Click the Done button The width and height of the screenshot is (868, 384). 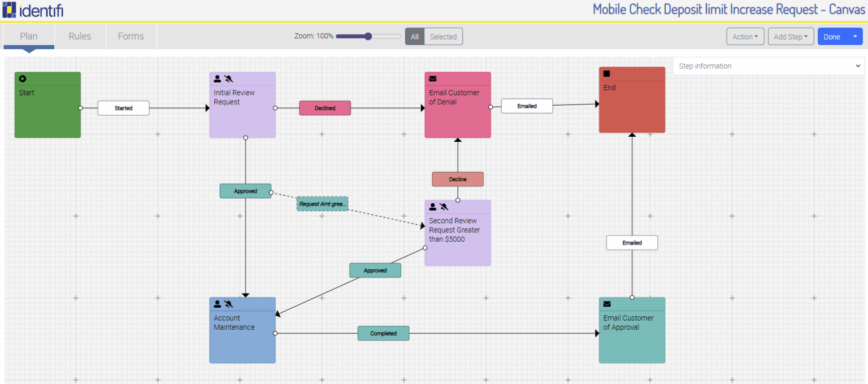[832, 36]
